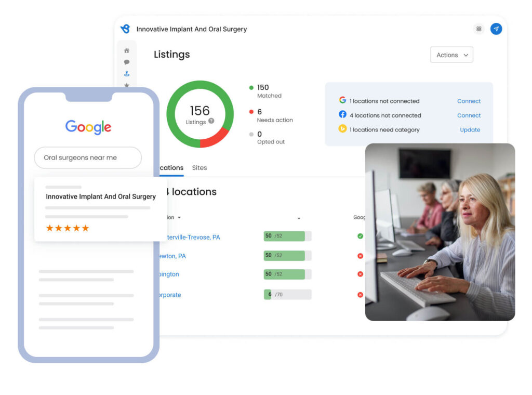Open the pington location link

coord(169,274)
